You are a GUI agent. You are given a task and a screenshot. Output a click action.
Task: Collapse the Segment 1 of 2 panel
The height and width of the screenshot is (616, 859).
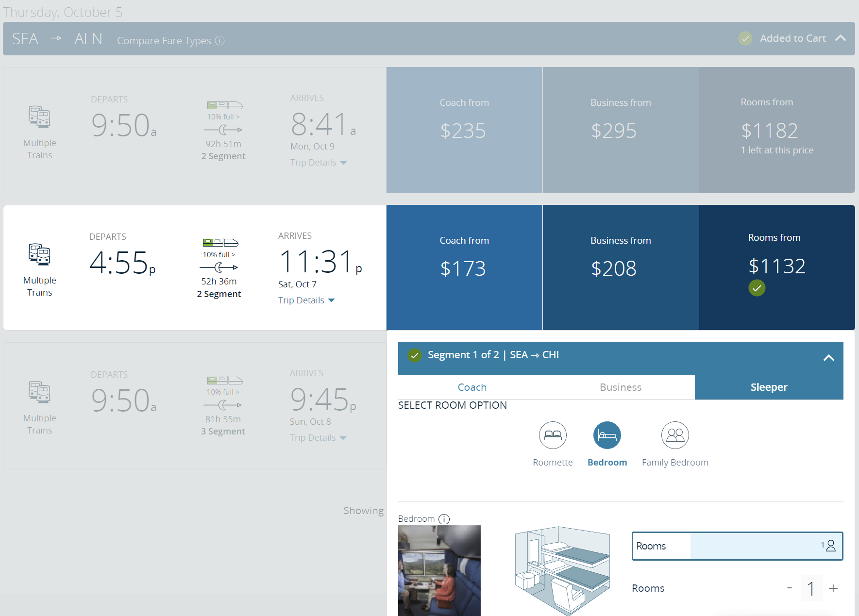(x=828, y=358)
